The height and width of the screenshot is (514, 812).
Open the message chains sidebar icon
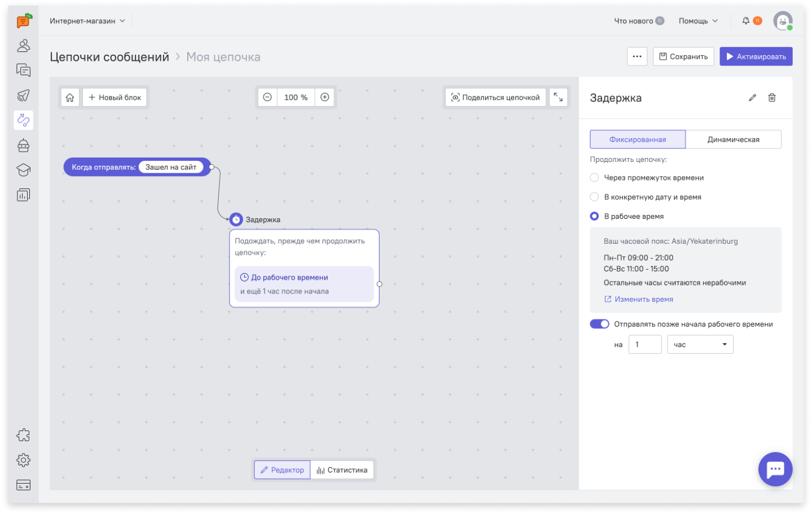[24, 120]
